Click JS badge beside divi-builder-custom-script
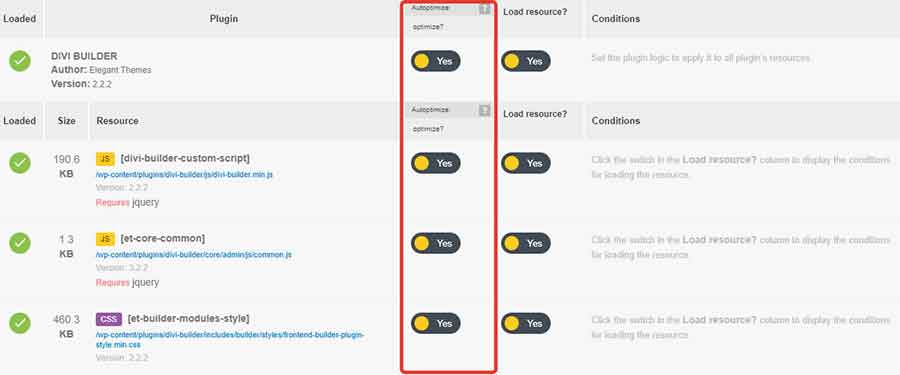 [106, 158]
